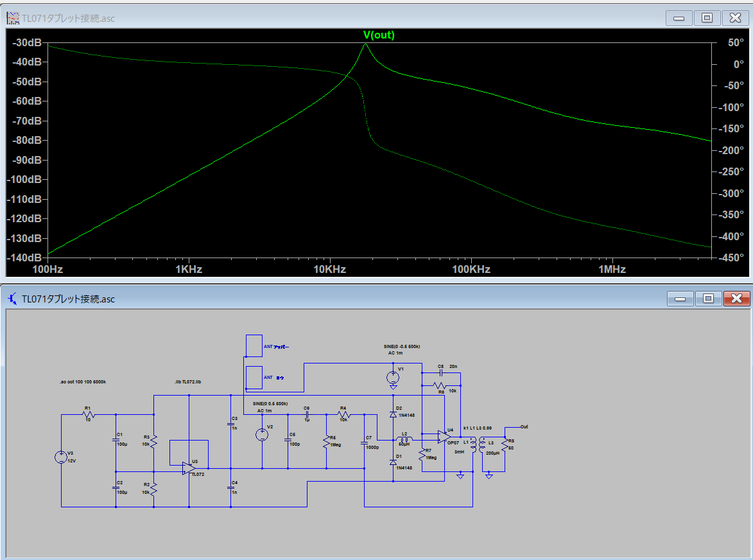Click the .ac analysis directive text
Screen dimensions: 753x560
(83, 381)
